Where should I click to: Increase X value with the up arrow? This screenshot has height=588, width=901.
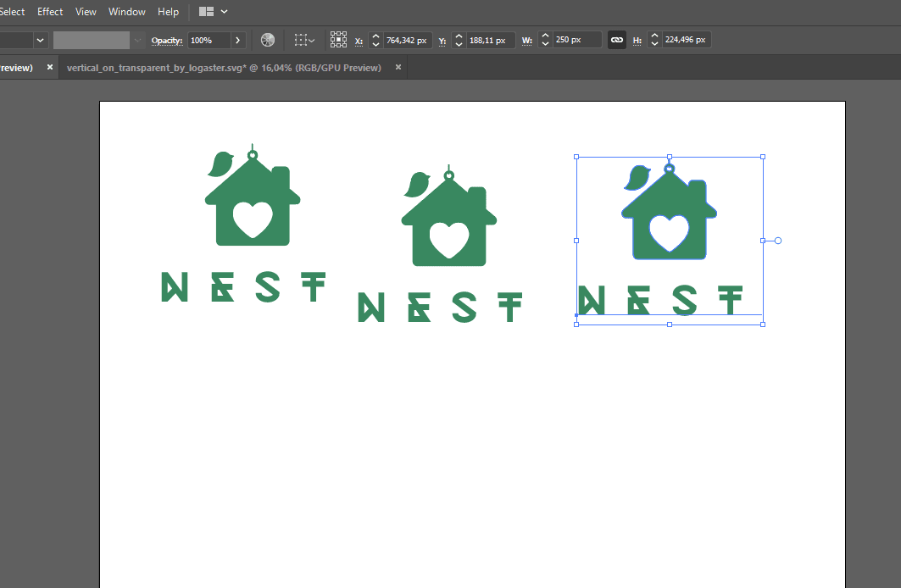pos(375,36)
